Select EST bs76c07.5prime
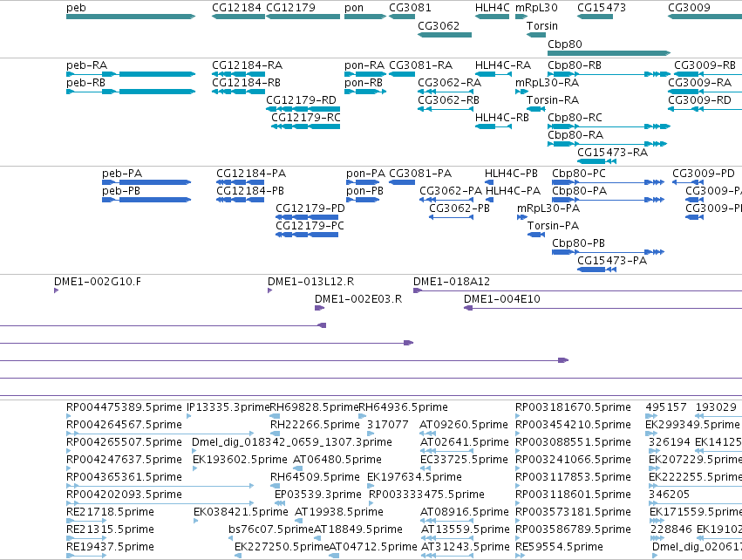 click(x=271, y=529)
